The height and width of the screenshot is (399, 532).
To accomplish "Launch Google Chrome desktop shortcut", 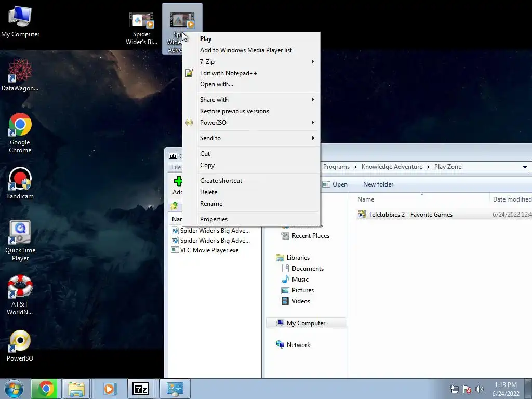I will point(20,133).
